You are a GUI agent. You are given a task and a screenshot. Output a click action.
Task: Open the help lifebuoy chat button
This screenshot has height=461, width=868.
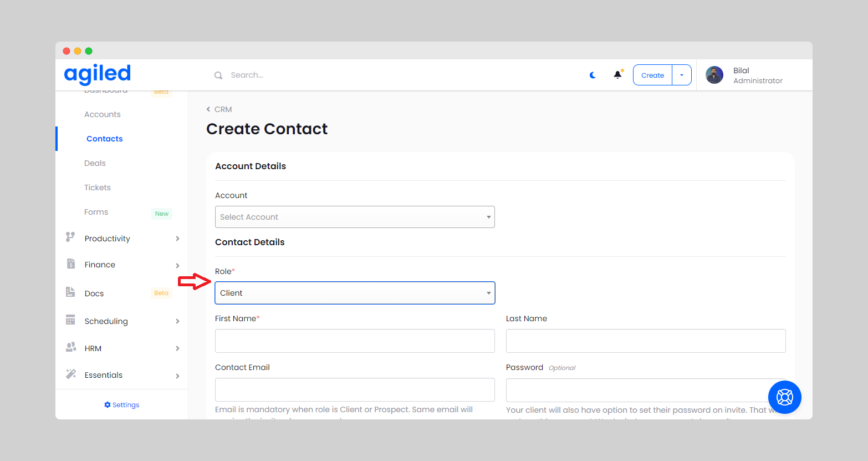click(x=784, y=397)
